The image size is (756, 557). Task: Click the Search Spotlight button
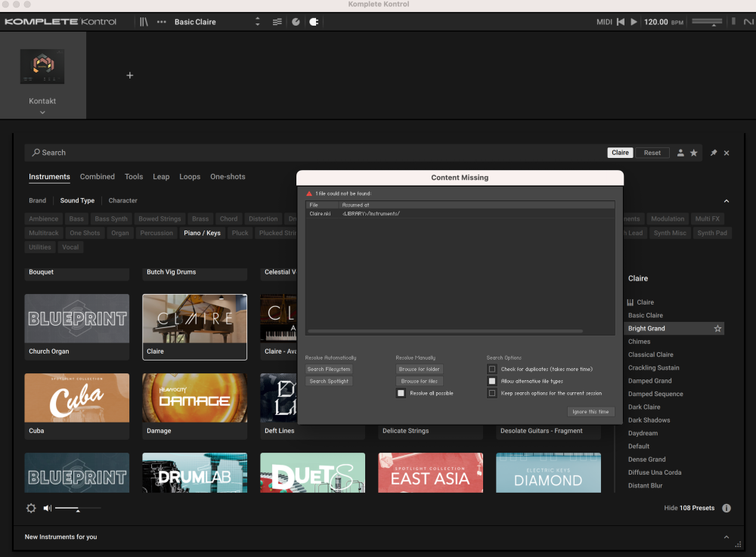(330, 381)
